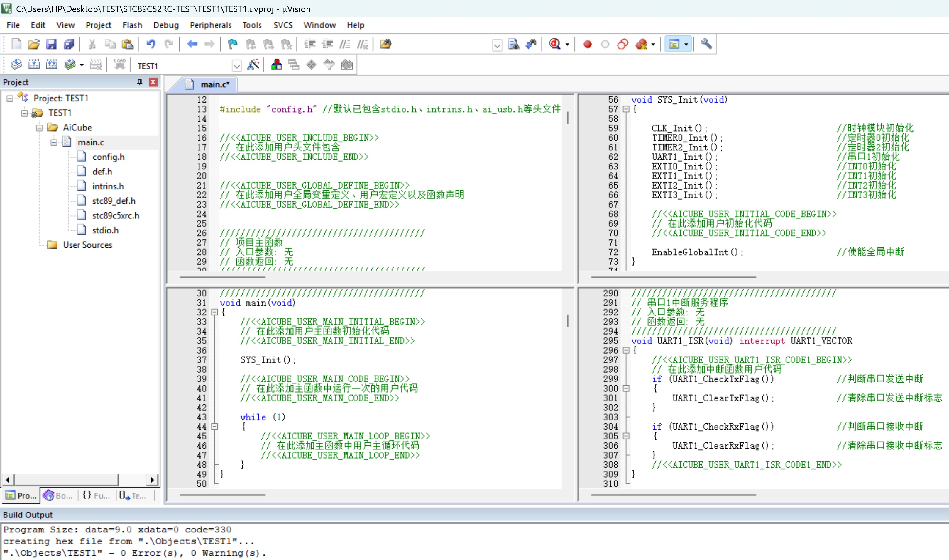Open the TEST1 target selection dropdown

pyautogui.click(x=237, y=66)
